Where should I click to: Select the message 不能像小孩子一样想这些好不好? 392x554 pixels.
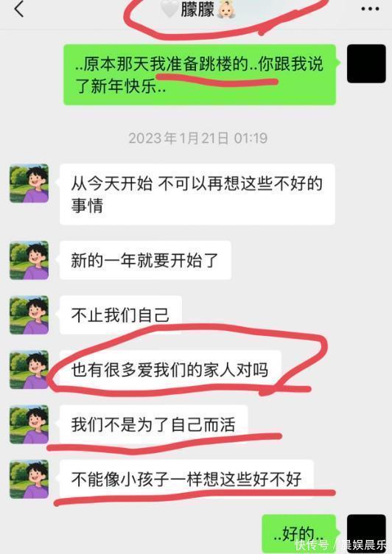click(x=186, y=480)
